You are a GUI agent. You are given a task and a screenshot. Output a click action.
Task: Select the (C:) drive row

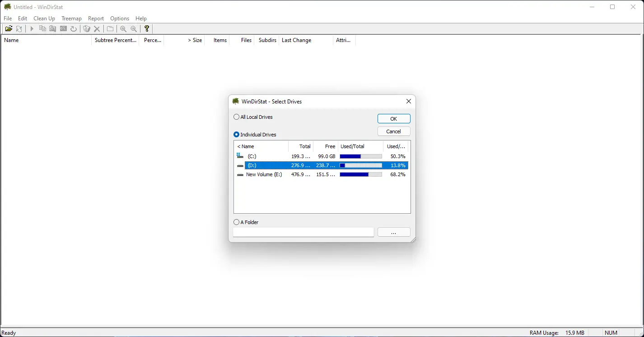pyautogui.click(x=322, y=156)
